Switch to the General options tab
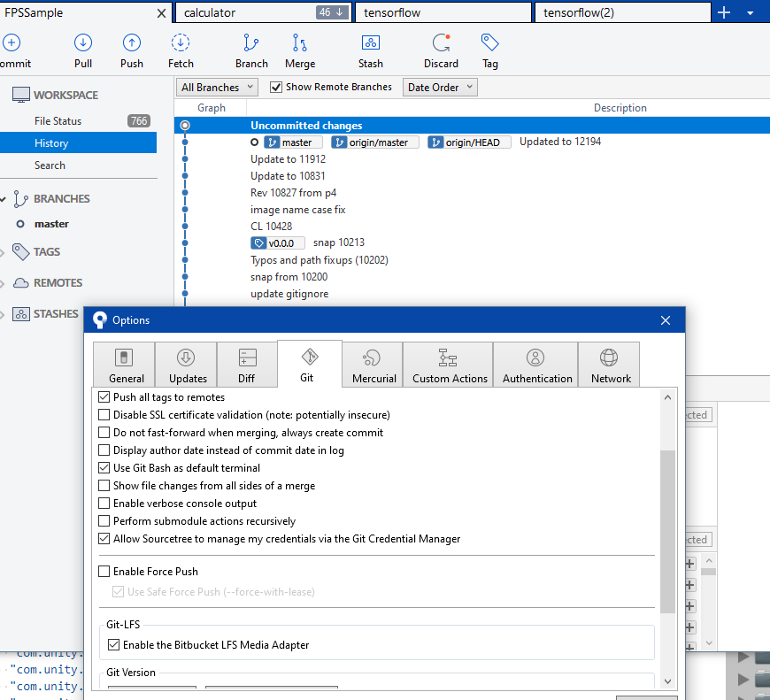Screen dimensions: 770x700 click(124, 365)
